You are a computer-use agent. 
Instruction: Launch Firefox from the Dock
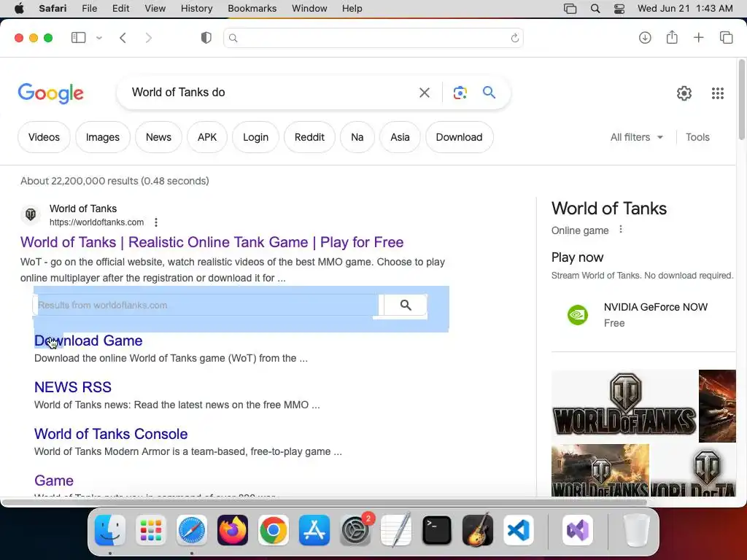[233, 530]
